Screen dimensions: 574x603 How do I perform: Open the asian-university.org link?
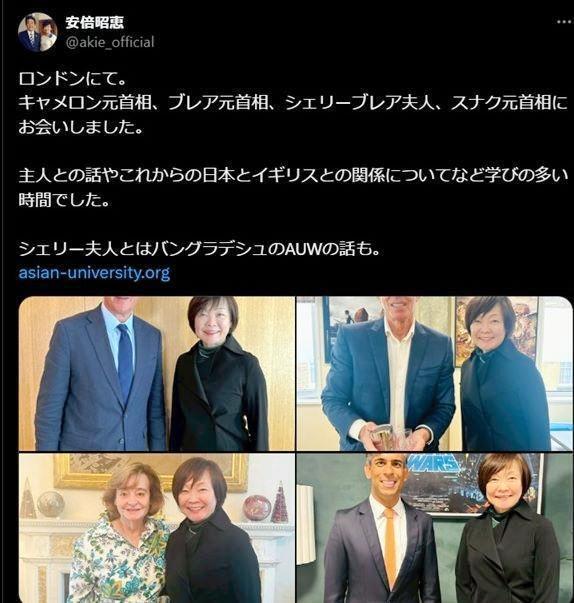(95, 273)
